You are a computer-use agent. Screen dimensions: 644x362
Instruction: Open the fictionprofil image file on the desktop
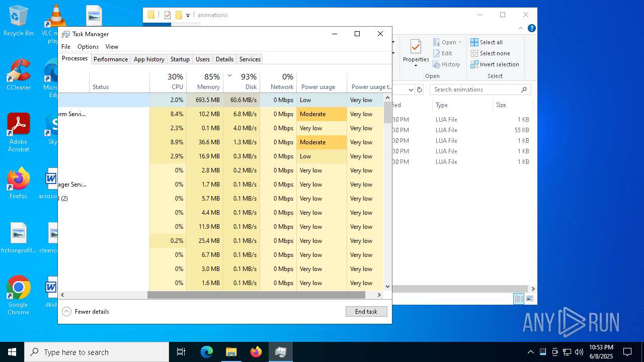coord(19,238)
